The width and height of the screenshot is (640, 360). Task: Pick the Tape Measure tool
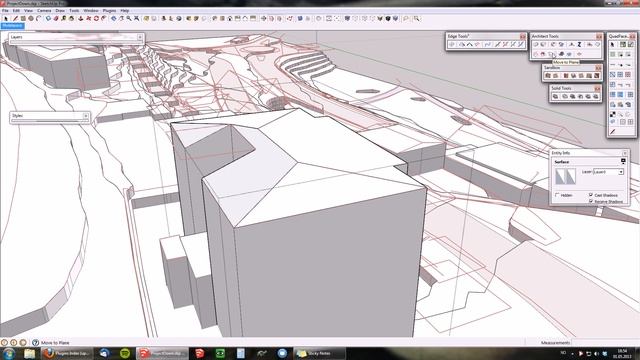[63, 18]
